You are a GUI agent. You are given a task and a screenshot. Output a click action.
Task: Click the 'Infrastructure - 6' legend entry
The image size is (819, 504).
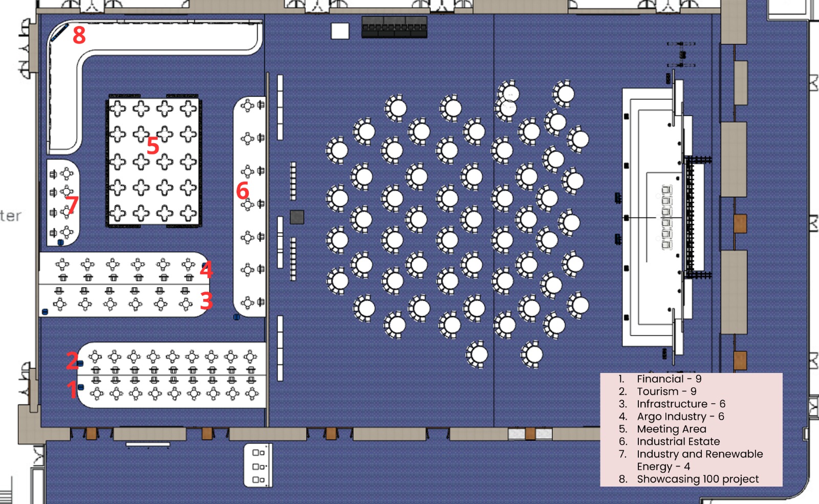coord(680,404)
